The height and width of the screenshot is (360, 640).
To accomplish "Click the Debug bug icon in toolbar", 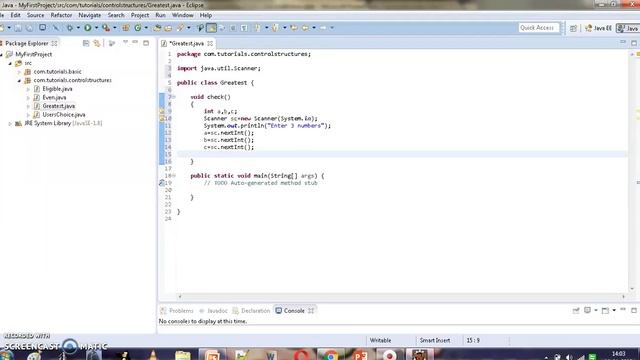I will pos(70,28).
